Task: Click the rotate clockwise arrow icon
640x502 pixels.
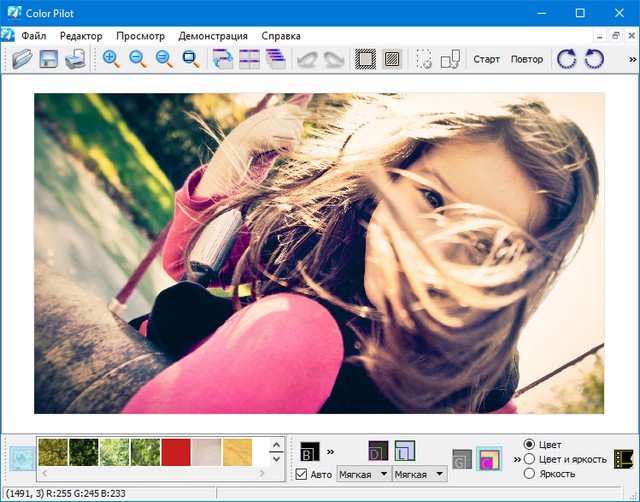Action: (567, 59)
